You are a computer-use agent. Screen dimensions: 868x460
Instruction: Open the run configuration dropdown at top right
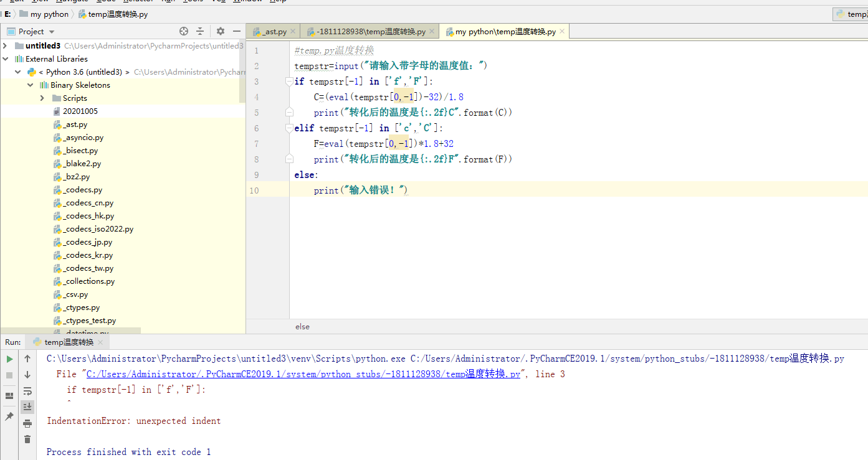851,14
